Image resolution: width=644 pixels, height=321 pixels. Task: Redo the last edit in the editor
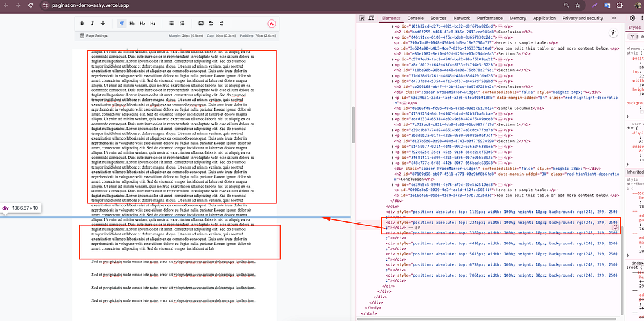[222, 23]
